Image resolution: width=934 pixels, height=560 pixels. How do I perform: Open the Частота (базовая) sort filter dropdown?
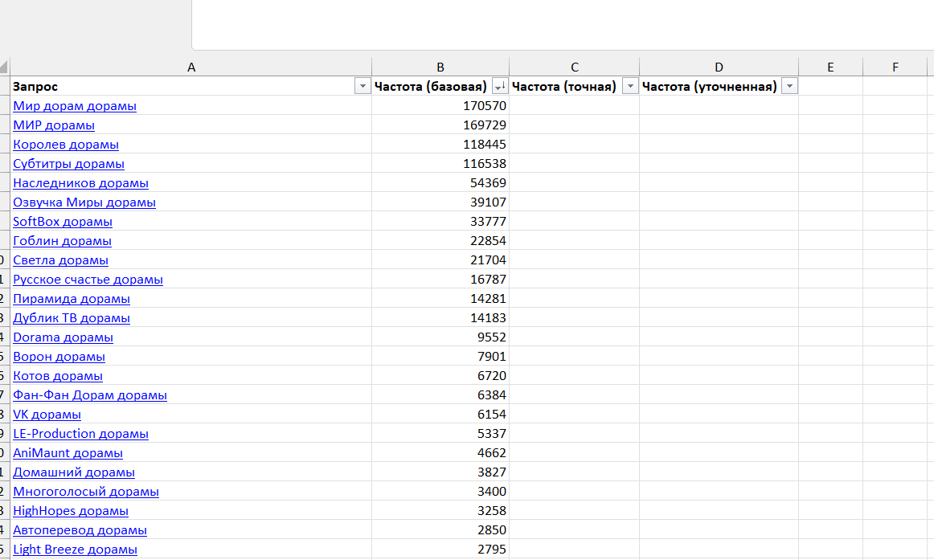(x=500, y=86)
